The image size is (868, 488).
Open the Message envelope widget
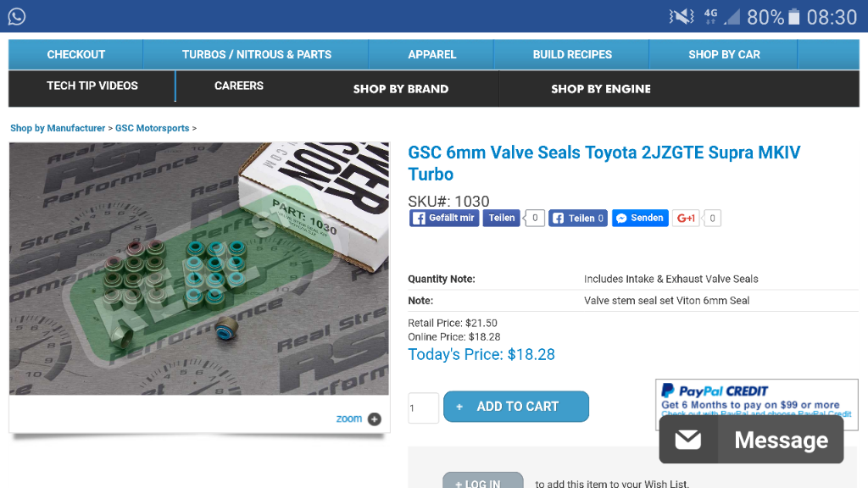tap(751, 440)
